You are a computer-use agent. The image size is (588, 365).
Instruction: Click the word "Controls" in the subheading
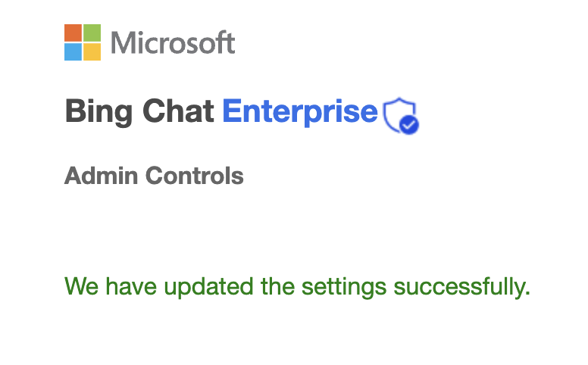(x=194, y=176)
